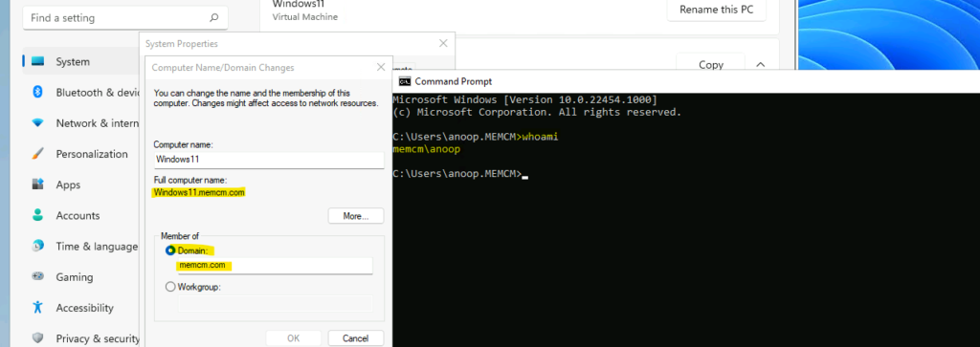Image resolution: width=980 pixels, height=347 pixels.
Task: Collapse the section with chevron beside Copy
Action: [761, 64]
